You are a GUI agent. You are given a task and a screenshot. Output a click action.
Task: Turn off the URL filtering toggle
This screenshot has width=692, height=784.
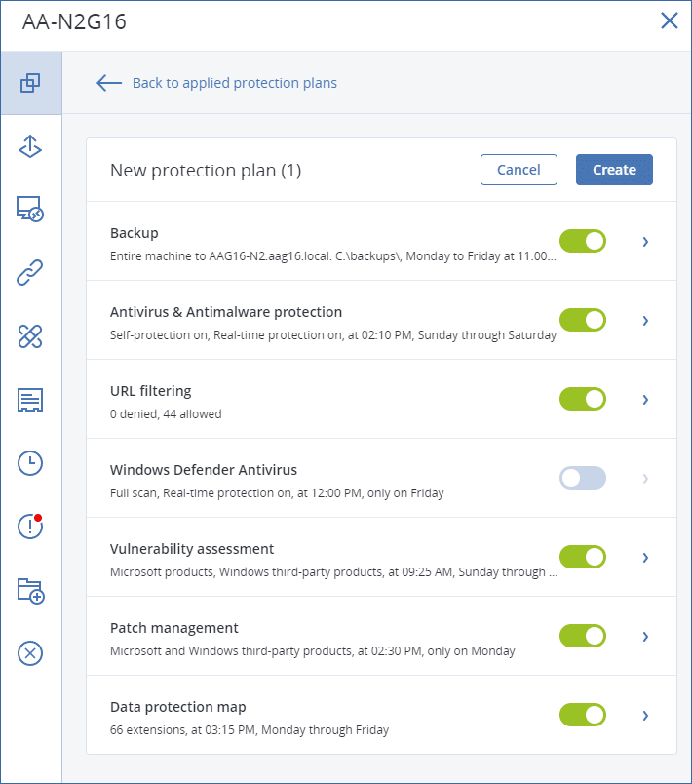582,399
